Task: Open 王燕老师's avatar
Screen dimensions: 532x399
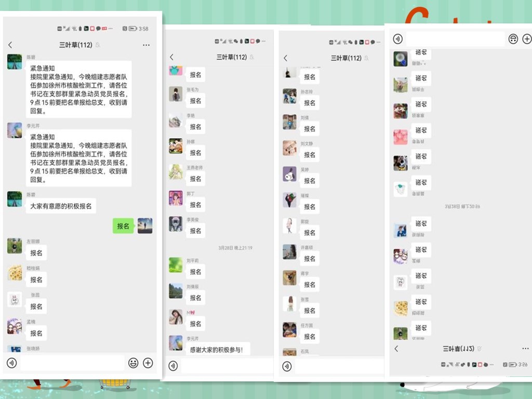Action: coord(176,172)
